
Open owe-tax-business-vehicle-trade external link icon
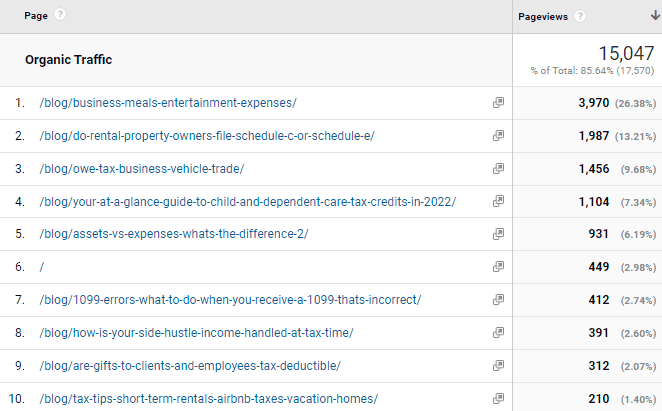(x=498, y=169)
